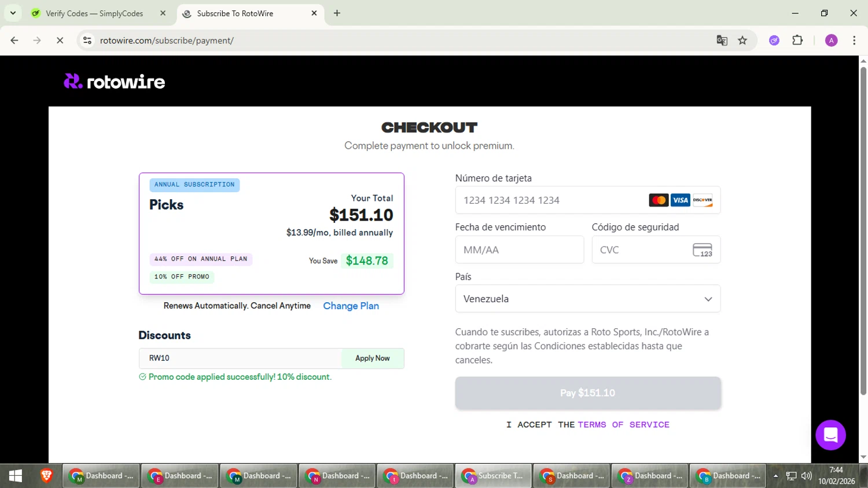Image resolution: width=868 pixels, height=488 pixels.
Task: Click the purple extension icon in toolbar
Action: [774, 41]
